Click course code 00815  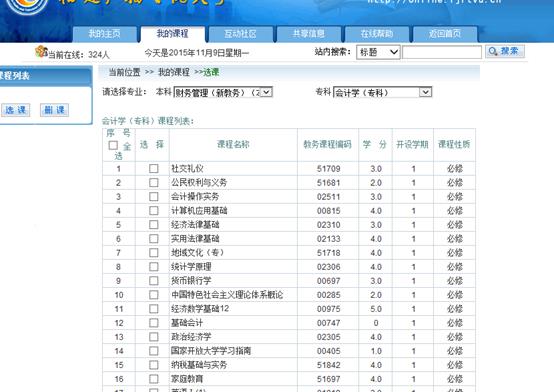coord(329,211)
